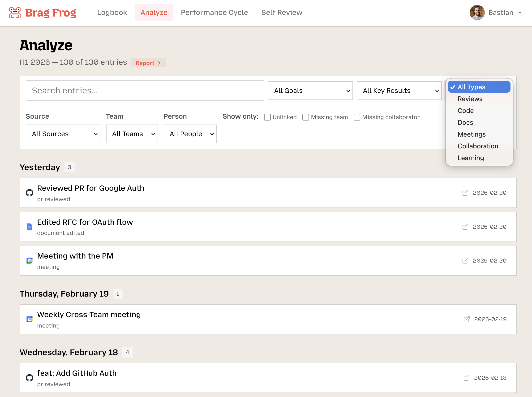Check the Missing collaborator checkbox
532x397 pixels.
pos(357,117)
